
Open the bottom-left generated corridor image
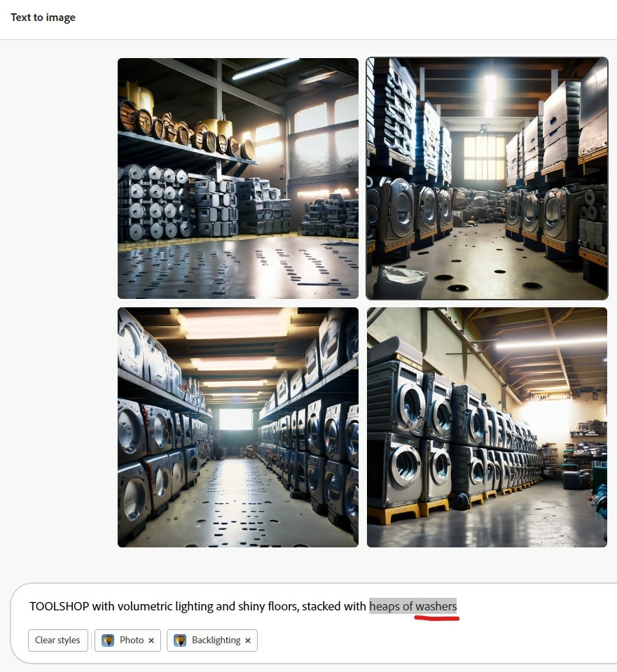(238, 427)
